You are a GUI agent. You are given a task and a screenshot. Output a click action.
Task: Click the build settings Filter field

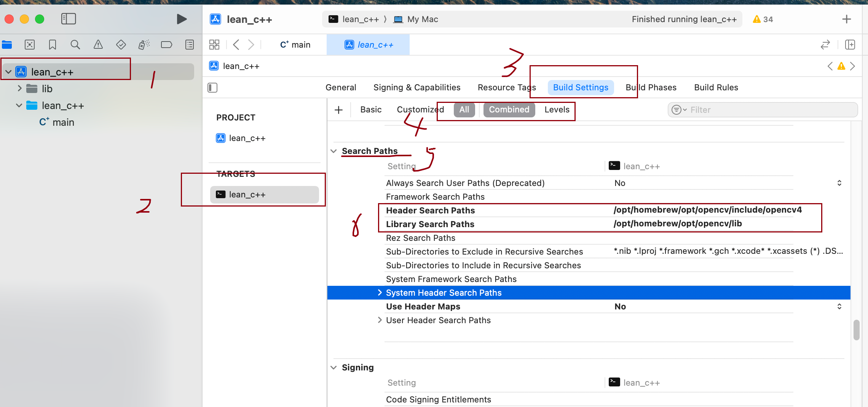coord(769,110)
